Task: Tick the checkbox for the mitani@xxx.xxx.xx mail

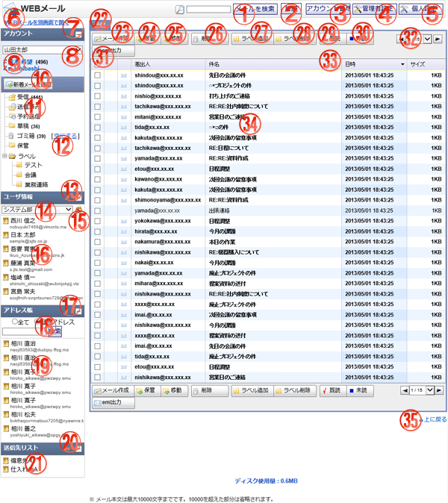Action: 98,117
